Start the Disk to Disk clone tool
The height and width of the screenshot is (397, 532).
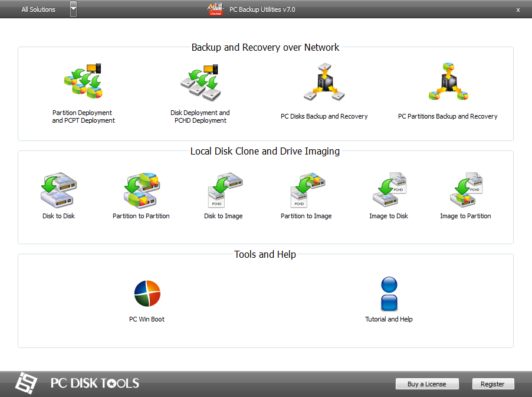coord(59,190)
